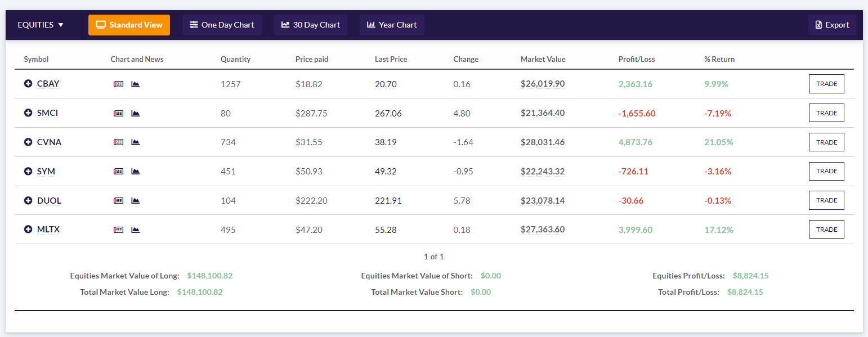Image resolution: width=868 pixels, height=337 pixels.
Task: Click SYM quantity 451
Action: [228, 171]
